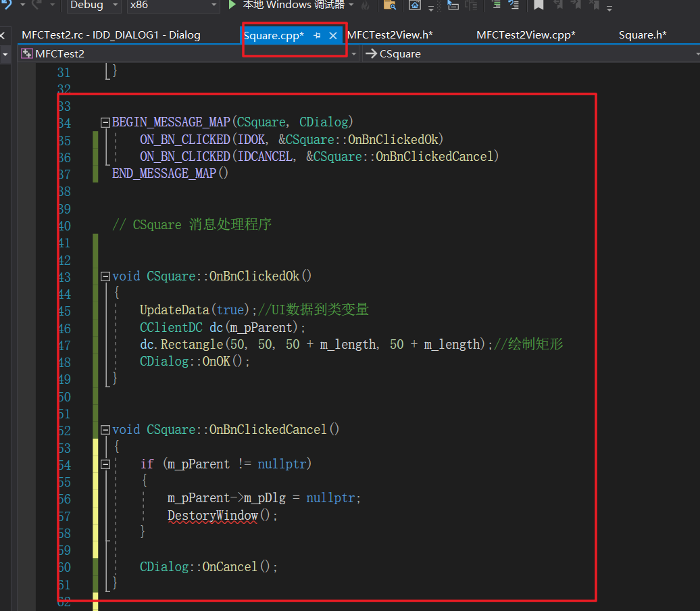Click the 本地 Windows 调试器 run button

coord(294,5)
